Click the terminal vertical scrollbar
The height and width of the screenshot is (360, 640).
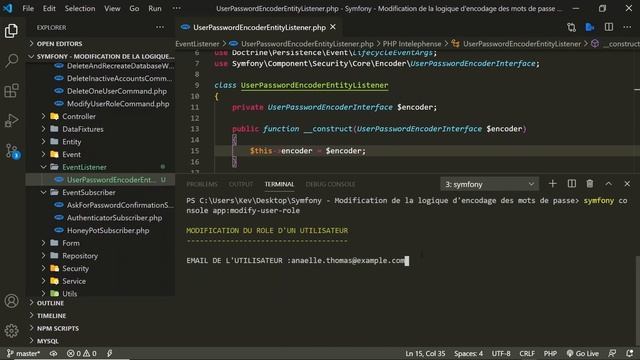click(637, 300)
